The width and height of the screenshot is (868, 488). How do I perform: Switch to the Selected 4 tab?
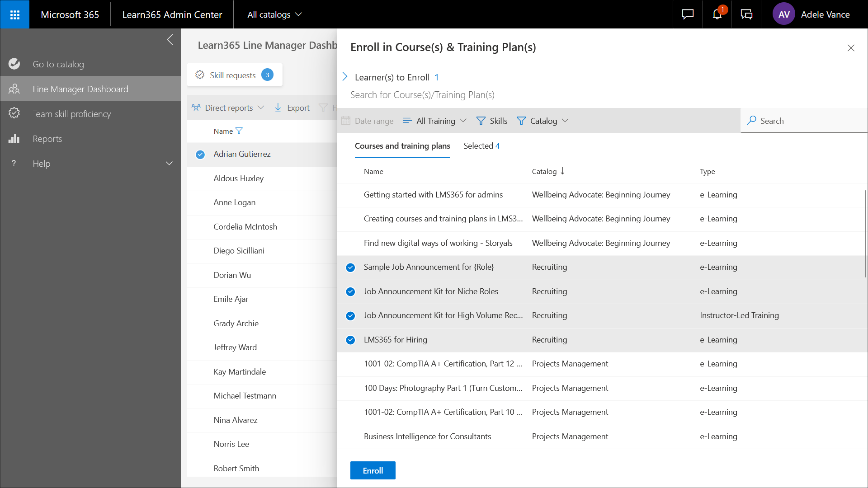tap(481, 146)
